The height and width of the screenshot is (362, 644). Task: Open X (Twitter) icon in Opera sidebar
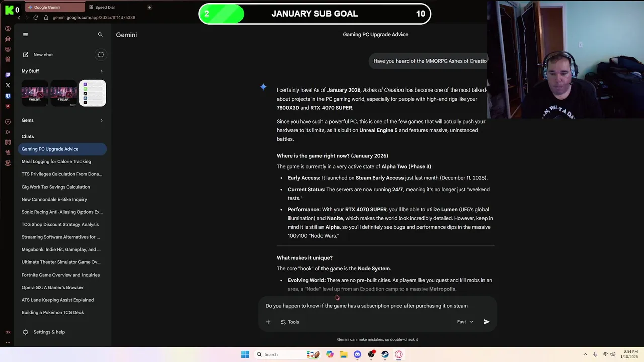pyautogui.click(x=8, y=85)
